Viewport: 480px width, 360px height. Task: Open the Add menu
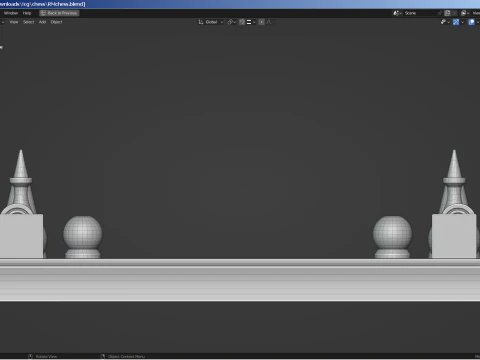[42, 22]
